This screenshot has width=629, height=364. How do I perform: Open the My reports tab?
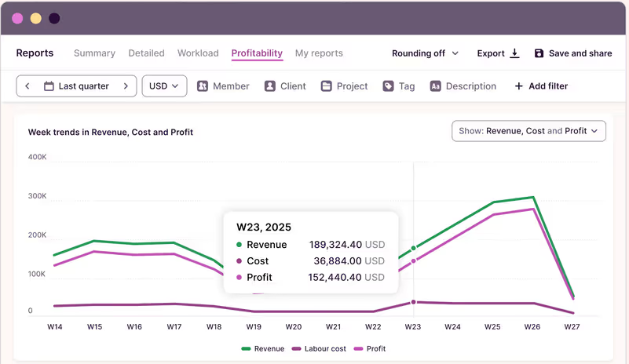click(x=319, y=53)
